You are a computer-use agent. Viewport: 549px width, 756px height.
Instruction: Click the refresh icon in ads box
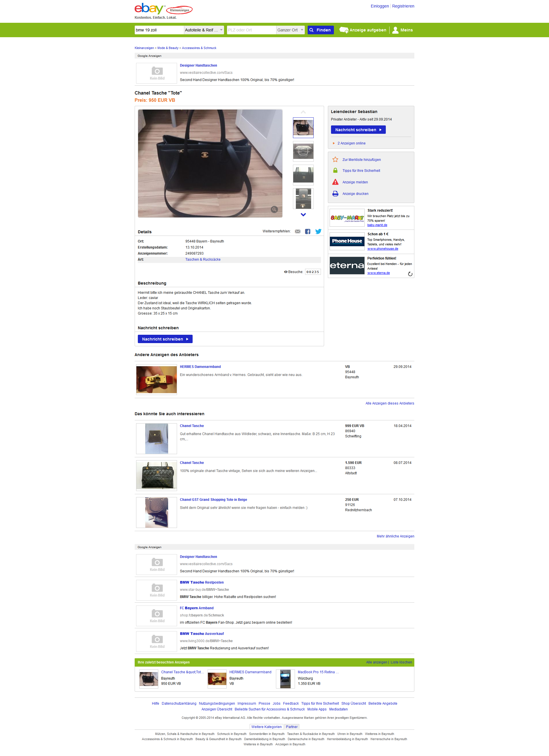tap(410, 274)
